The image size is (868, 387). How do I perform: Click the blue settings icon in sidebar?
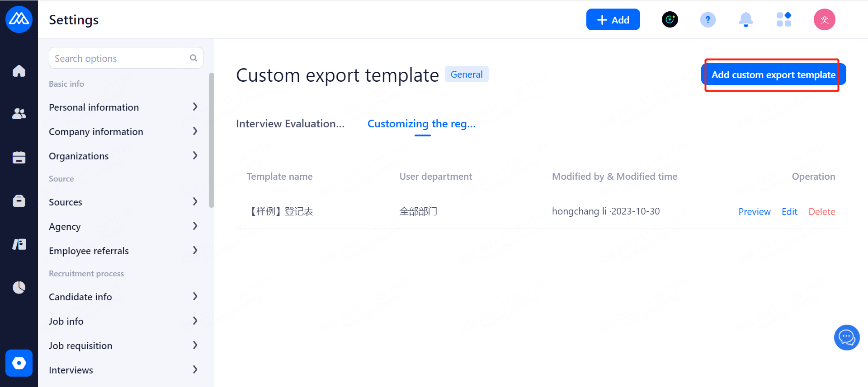(19, 363)
